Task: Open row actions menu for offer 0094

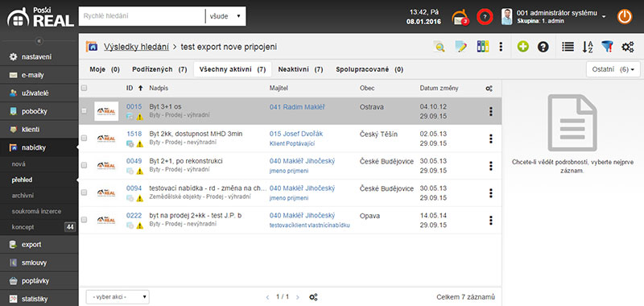Action: [490, 193]
